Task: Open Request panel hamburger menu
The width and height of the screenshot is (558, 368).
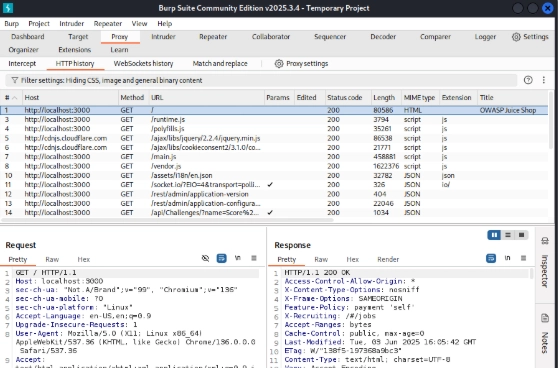Action: click(254, 258)
